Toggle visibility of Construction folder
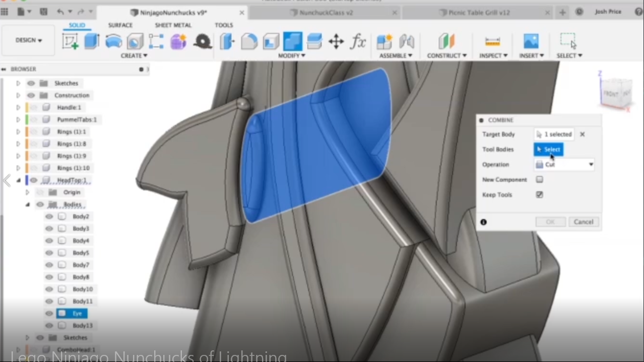This screenshot has height=362, width=644. coord(31,95)
